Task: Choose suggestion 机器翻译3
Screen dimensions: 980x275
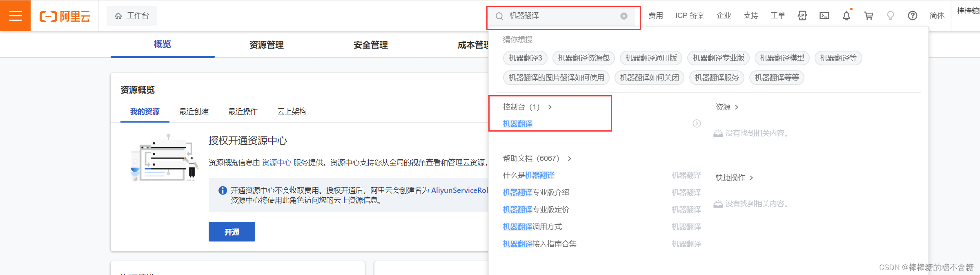Action: [x=526, y=58]
